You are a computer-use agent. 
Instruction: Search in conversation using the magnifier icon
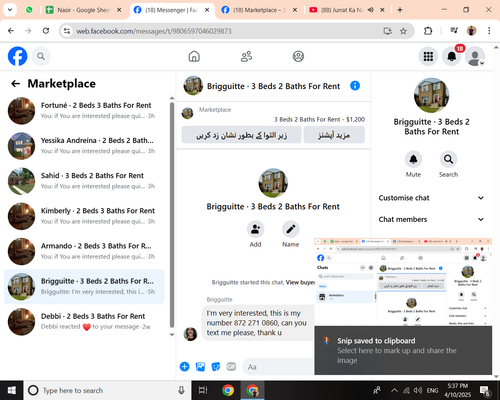click(448, 159)
